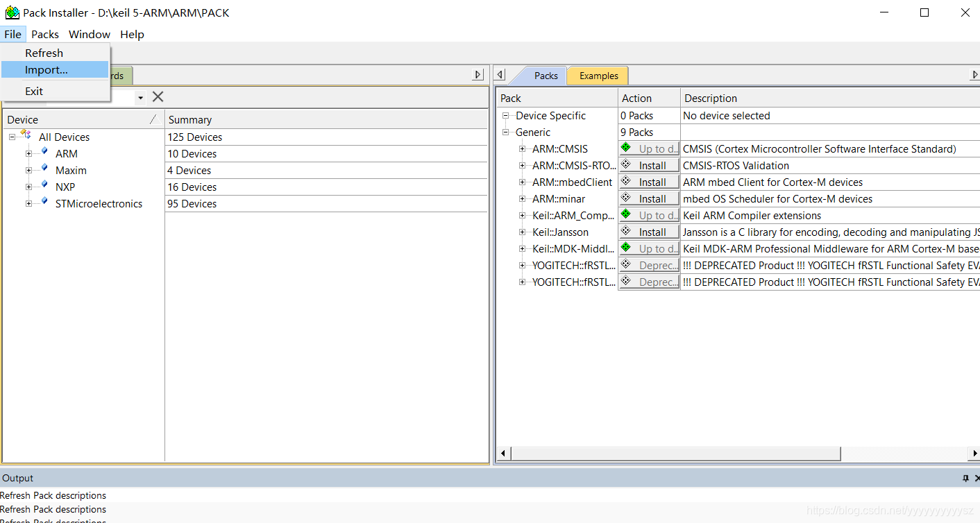Click horizontal scrollbar left arrow in packs pane
980x523 pixels.
[504, 454]
